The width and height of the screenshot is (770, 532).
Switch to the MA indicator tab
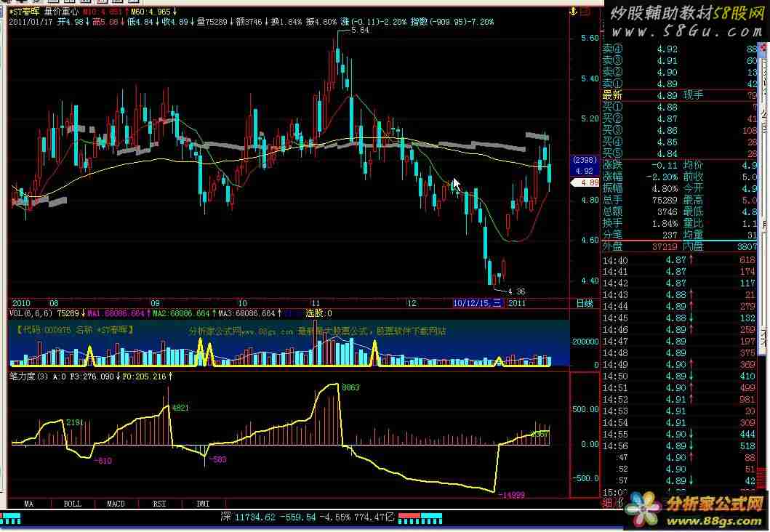29,504
